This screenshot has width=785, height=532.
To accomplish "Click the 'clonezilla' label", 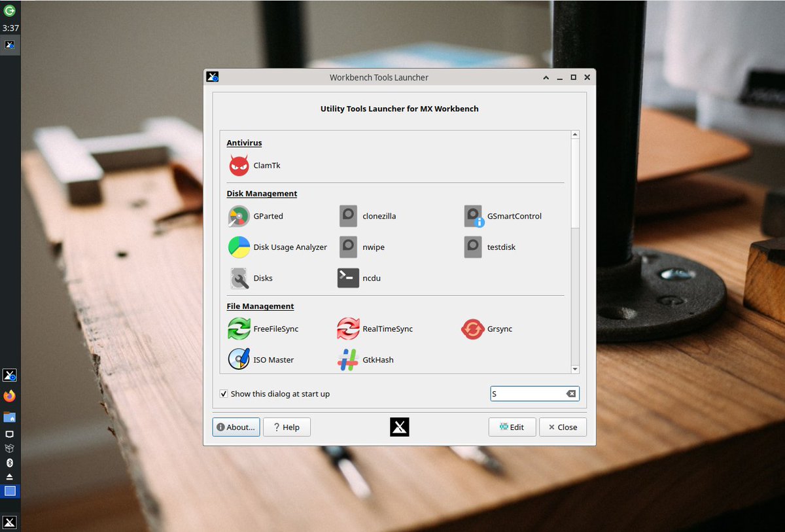I will pyautogui.click(x=379, y=216).
